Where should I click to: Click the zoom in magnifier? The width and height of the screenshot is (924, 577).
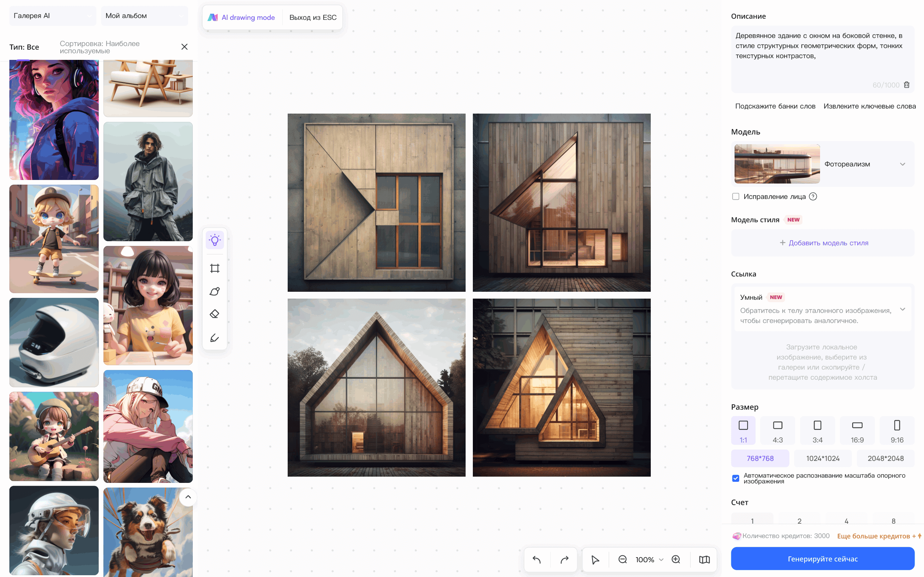coord(676,559)
